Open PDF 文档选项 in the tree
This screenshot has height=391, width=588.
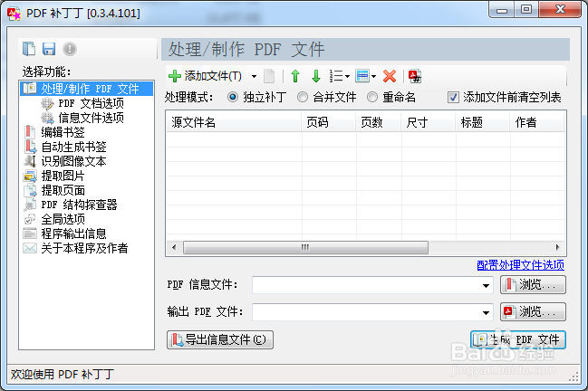click(x=92, y=103)
